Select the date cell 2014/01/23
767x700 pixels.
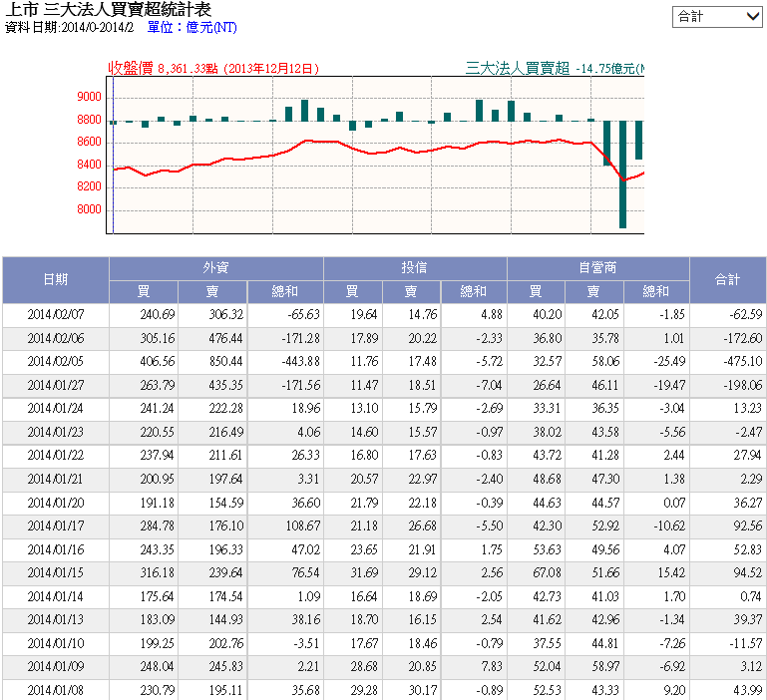pos(55,433)
